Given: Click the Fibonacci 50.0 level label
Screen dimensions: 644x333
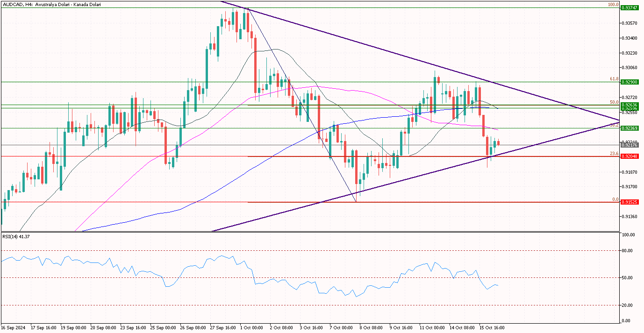Looking at the screenshot, I should (614, 102).
